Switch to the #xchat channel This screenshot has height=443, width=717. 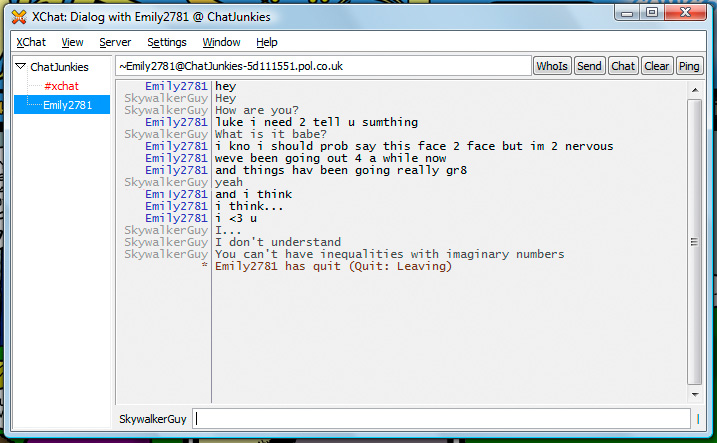61,86
